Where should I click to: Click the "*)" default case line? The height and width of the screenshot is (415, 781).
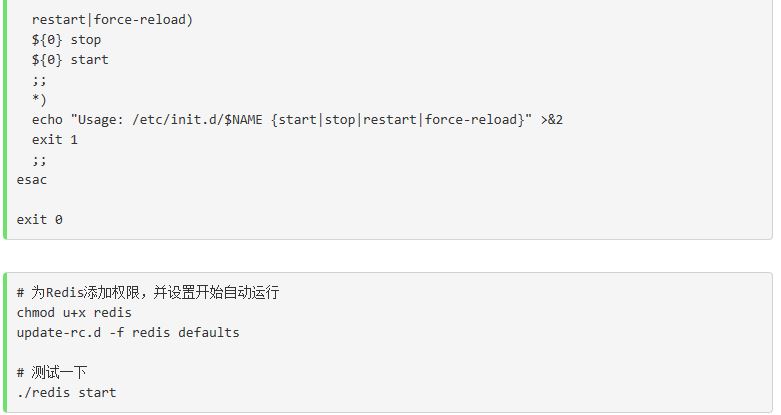tap(39, 100)
